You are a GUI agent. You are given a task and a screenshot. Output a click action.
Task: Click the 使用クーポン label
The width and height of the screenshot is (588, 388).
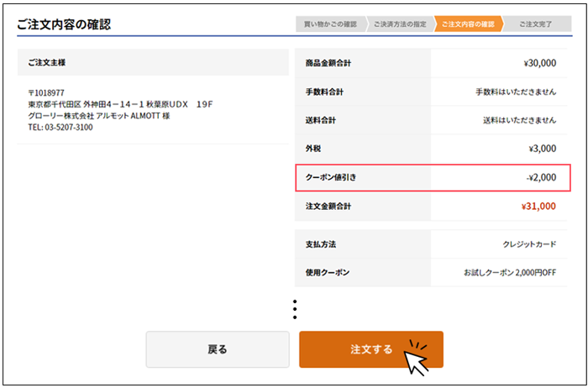pos(328,273)
